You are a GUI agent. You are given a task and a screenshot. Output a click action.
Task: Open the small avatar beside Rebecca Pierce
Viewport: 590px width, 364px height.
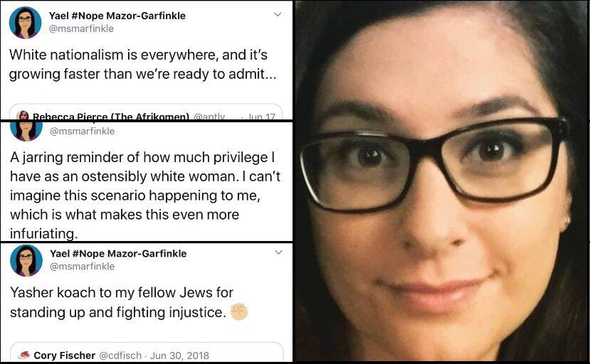(x=23, y=116)
